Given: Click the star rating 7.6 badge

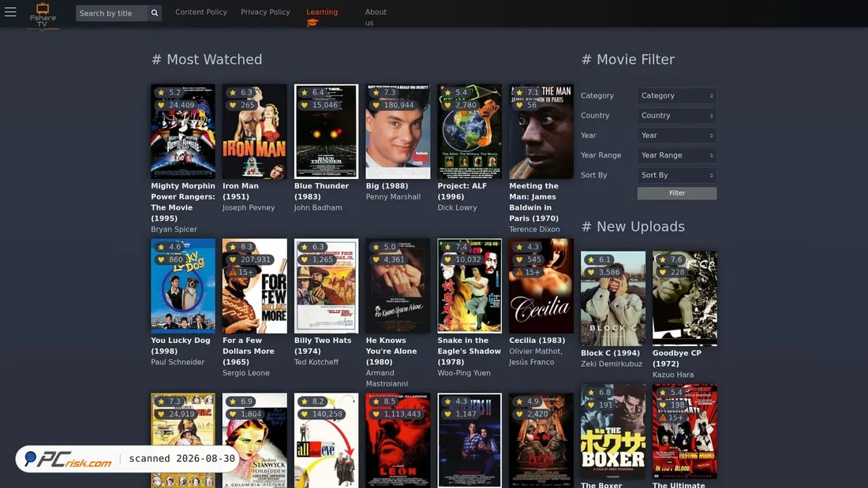Looking at the screenshot, I should click(672, 259).
